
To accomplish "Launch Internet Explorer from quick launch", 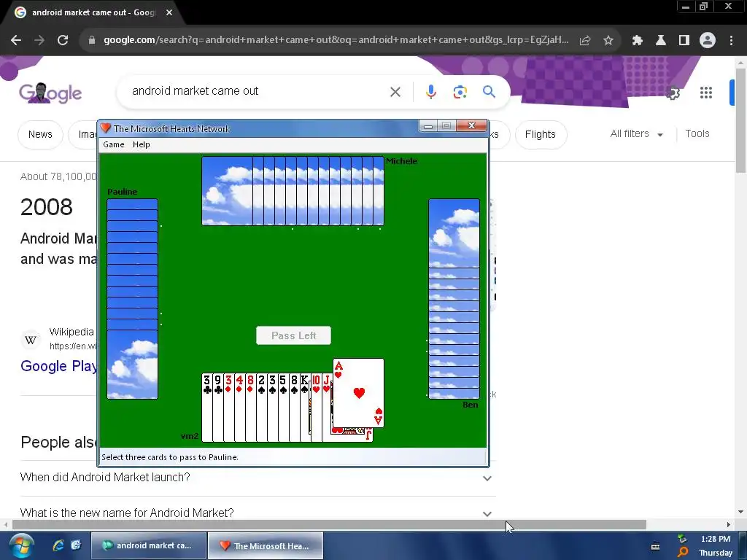I will (x=58, y=545).
